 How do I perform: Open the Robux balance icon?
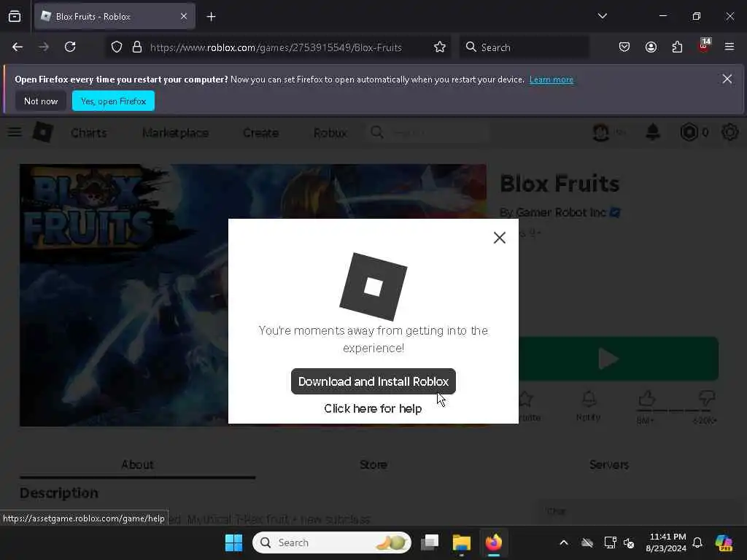689,132
